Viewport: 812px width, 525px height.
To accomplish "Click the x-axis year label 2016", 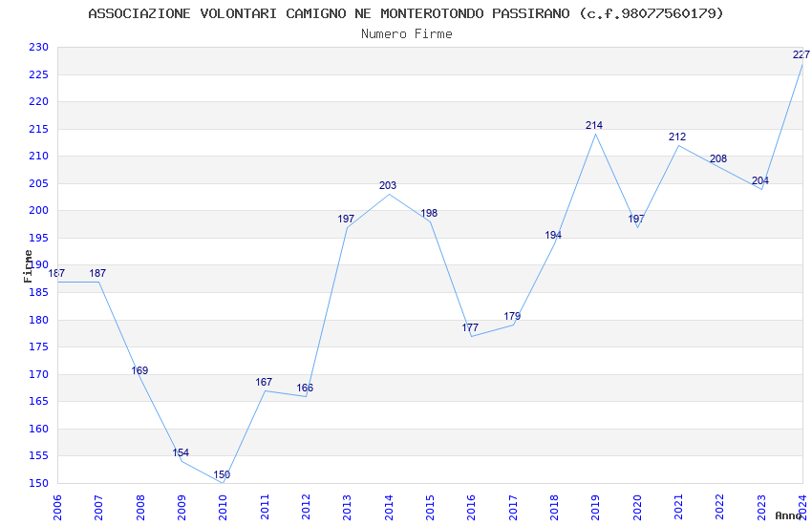I will (x=471, y=508).
